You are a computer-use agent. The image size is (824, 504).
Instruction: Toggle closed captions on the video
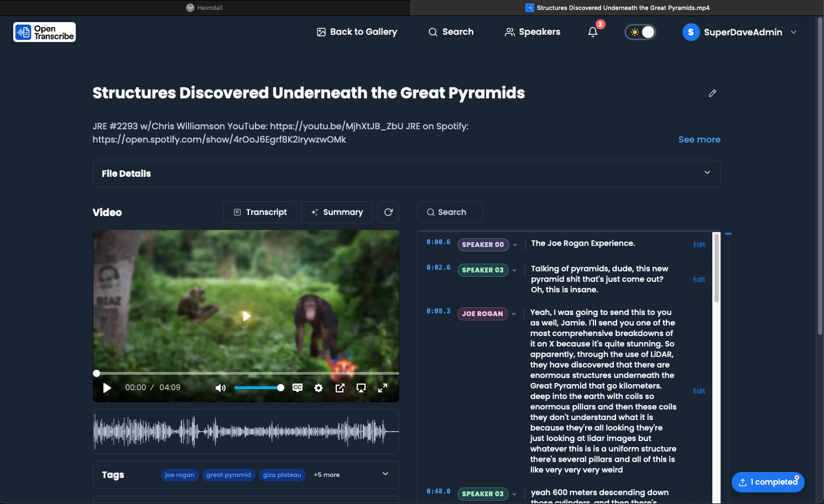(x=298, y=388)
